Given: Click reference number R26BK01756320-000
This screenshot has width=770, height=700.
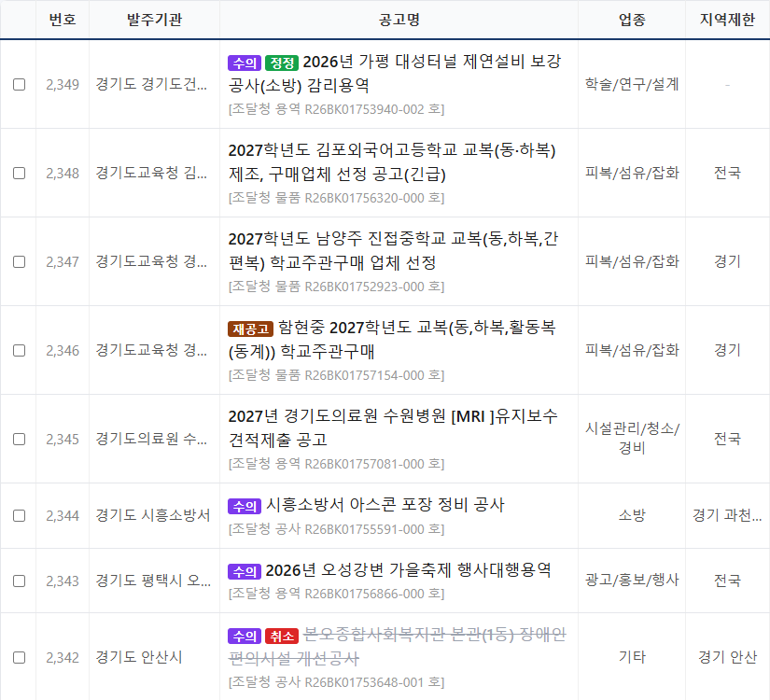Looking at the screenshot, I should [364, 198].
